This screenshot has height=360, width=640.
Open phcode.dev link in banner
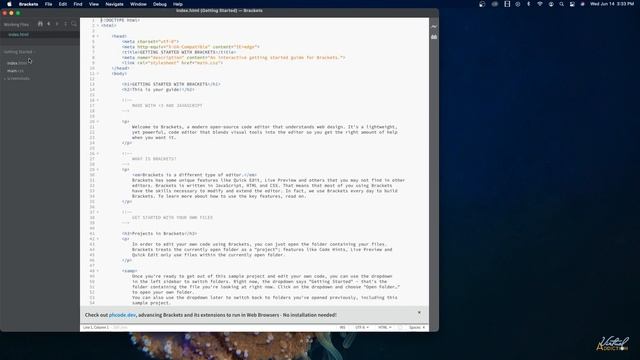point(122,315)
